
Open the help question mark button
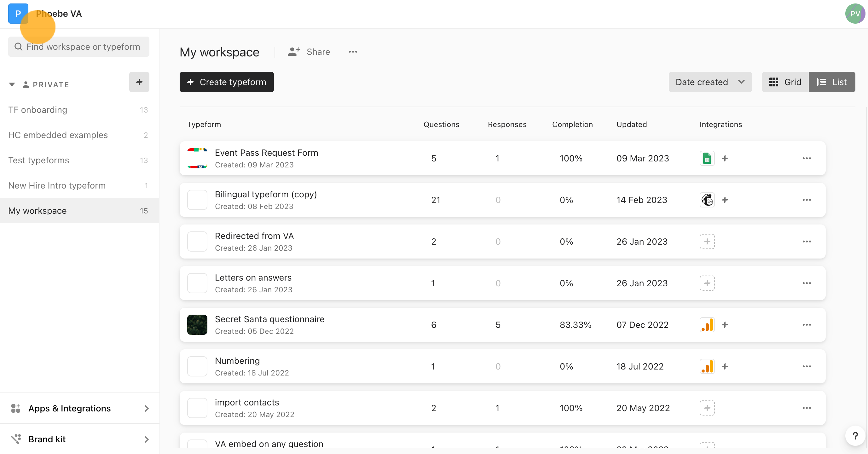tap(855, 436)
